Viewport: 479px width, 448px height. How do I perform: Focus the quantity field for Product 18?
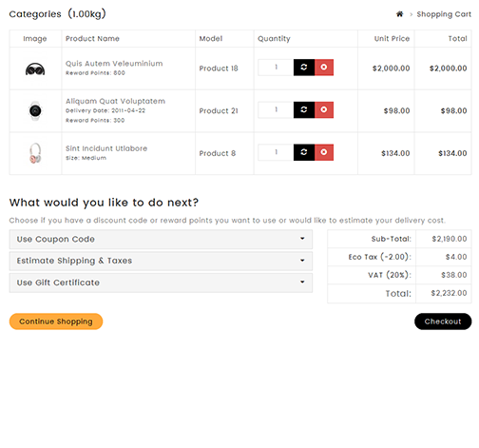pyautogui.click(x=276, y=68)
